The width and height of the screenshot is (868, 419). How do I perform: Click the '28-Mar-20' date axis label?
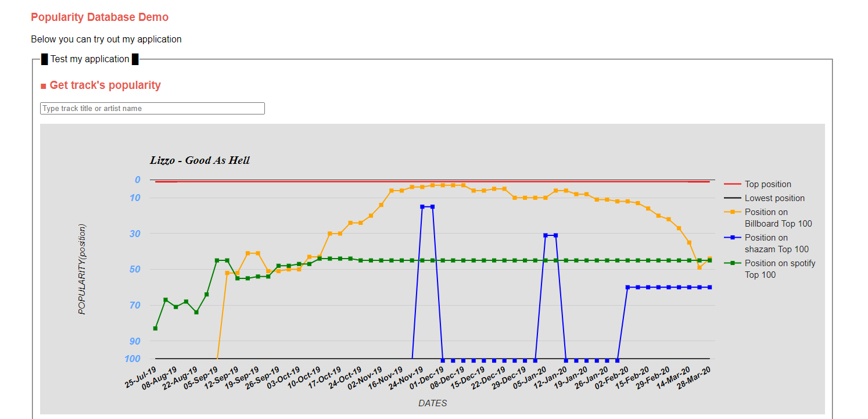tap(695, 377)
